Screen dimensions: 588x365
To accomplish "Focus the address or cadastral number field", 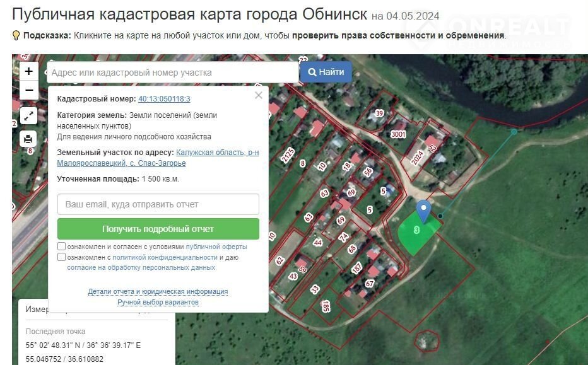I will point(173,72).
